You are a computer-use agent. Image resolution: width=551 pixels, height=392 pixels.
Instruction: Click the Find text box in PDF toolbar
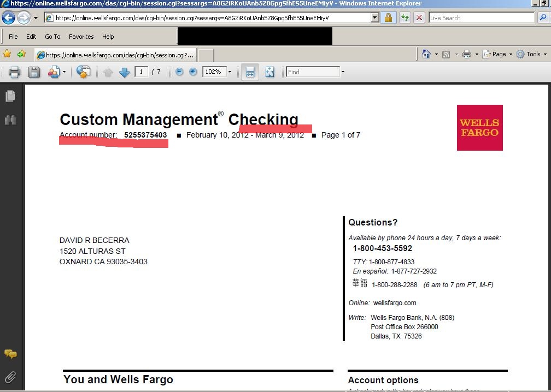(313, 72)
